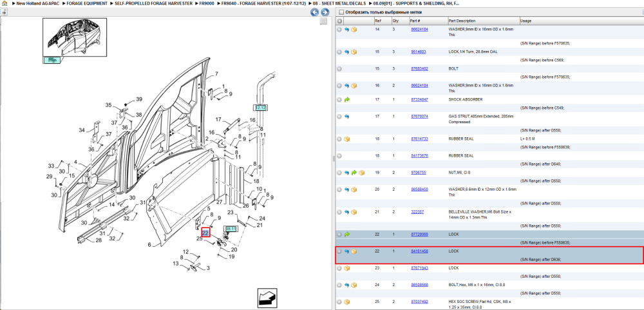The width and height of the screenshot is (644, 310).
Task: Select callout 39 in the diagram
Action: click(x=139, y=99)
